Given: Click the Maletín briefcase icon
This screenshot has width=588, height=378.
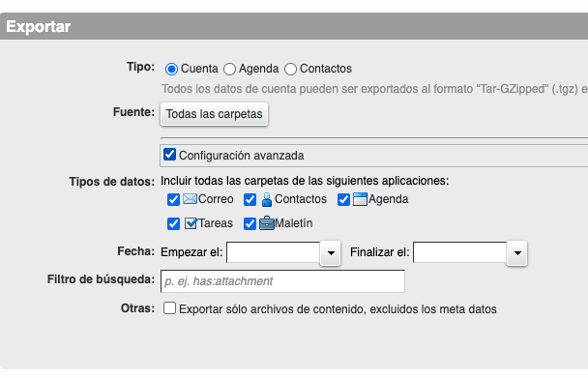Looking at the screenshot, I should coord(267,223).
